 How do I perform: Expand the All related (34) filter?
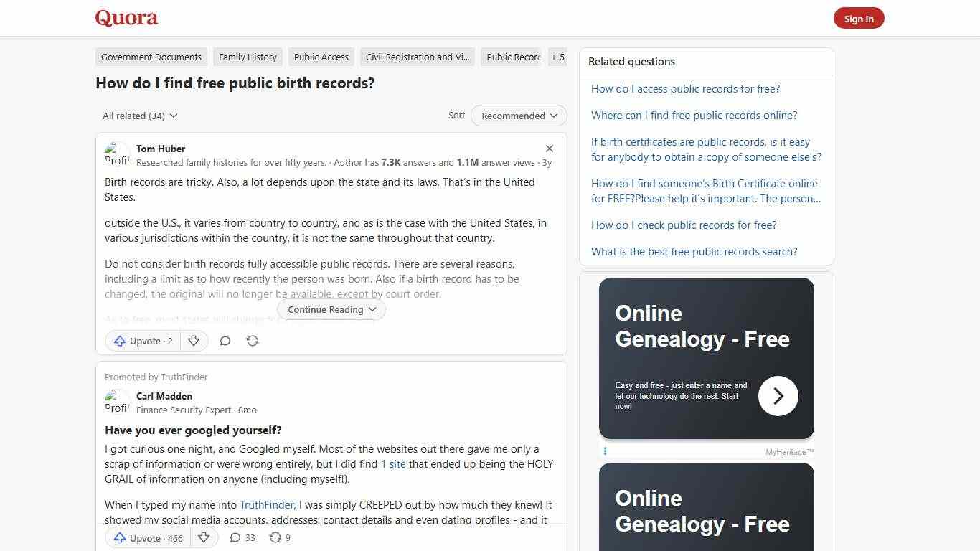[139, 116]
